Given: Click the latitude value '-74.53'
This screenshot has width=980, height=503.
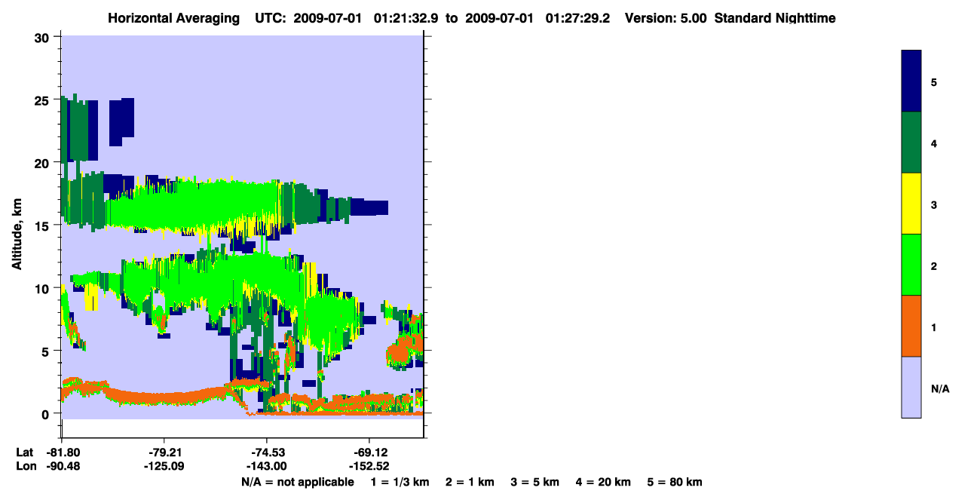Looking at the screenshot, I should click(x=267, y=452).
